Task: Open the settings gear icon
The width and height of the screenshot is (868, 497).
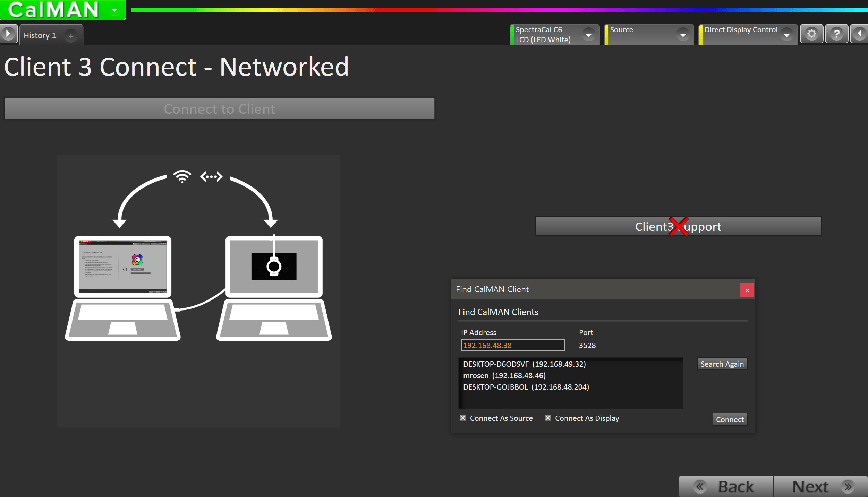Action: [811, 34]
